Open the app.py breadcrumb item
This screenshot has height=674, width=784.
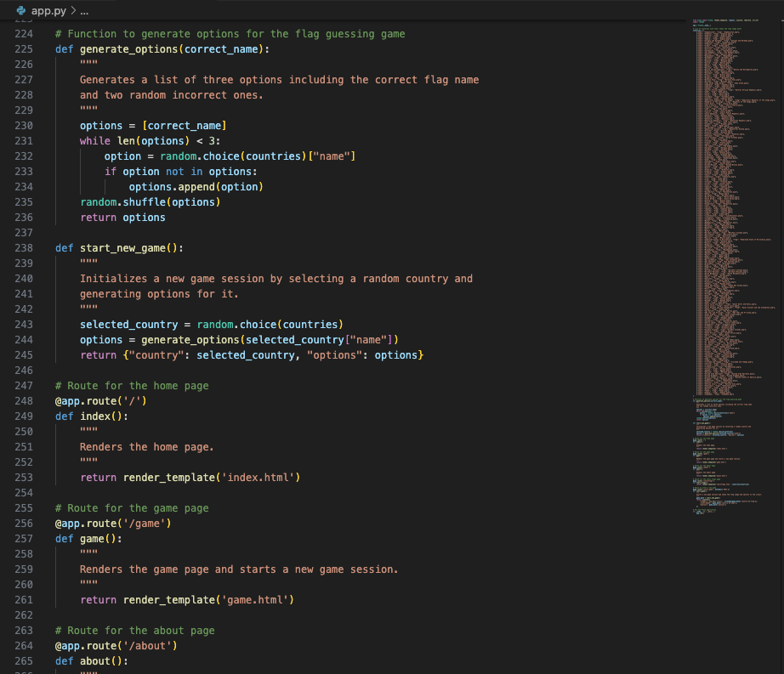tap(48, 10)
